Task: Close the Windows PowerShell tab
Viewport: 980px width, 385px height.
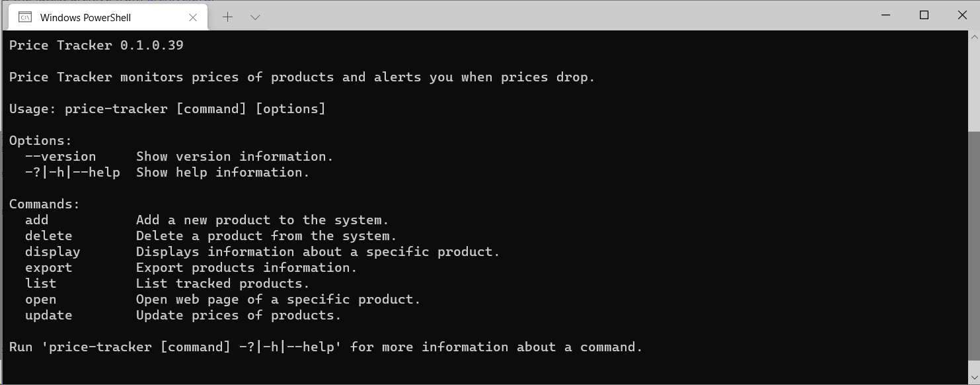Action: (x=192, y=17)
